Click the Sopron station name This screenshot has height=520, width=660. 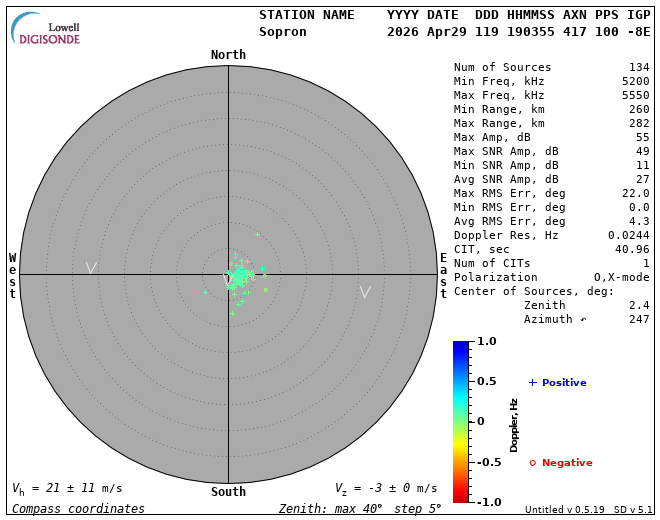point(283,32)
